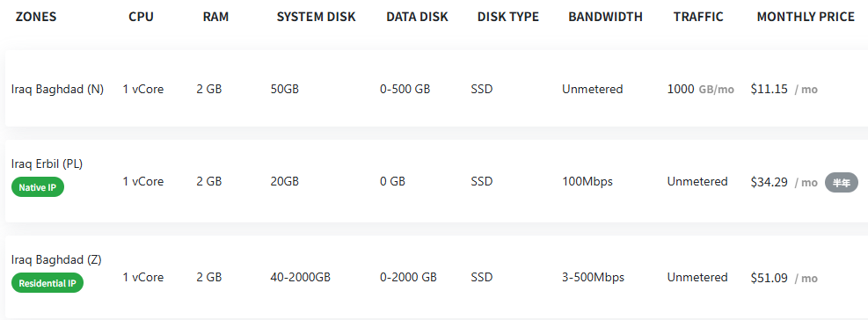The image size is (868, 320).
Task: Click the Residential IP green badge
Action: 47,283
